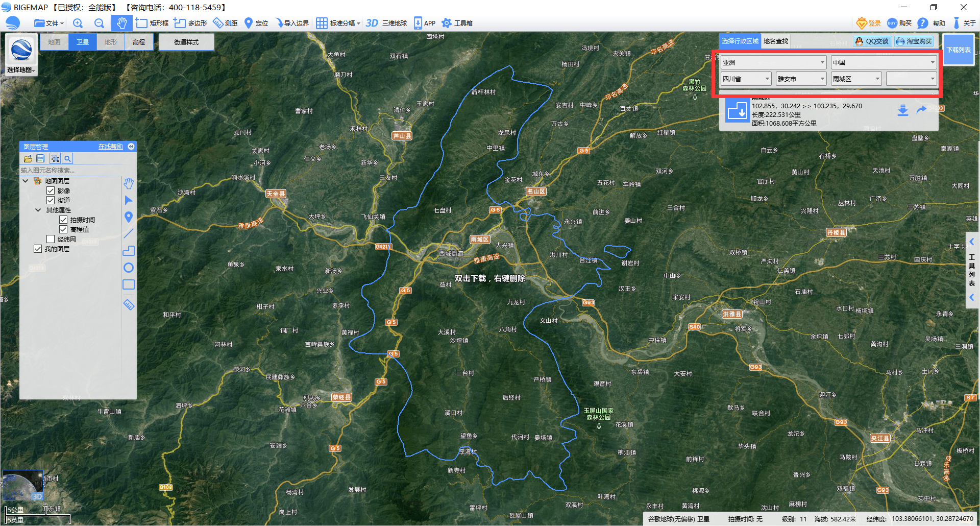
Task: Open the empty township dropdown
Action: (x=911, y=79)
